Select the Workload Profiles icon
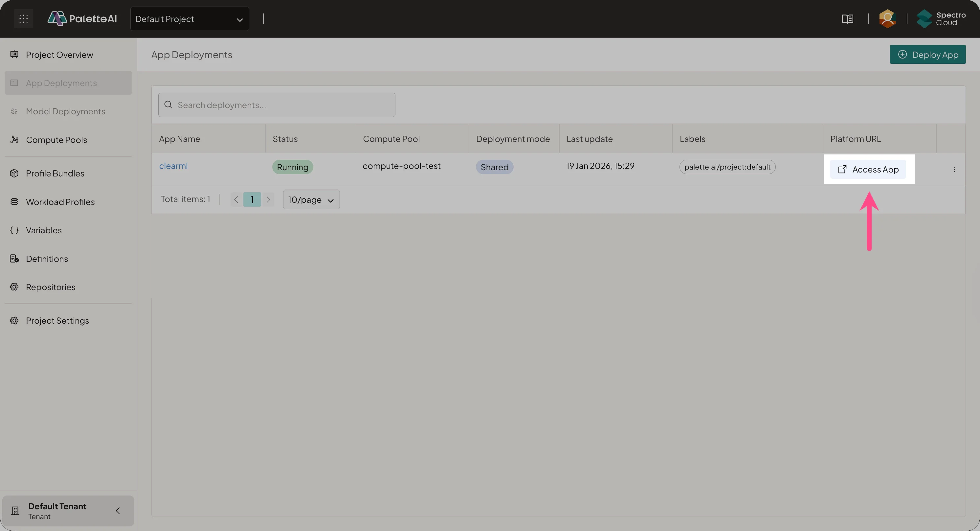 tap(14, 201)
